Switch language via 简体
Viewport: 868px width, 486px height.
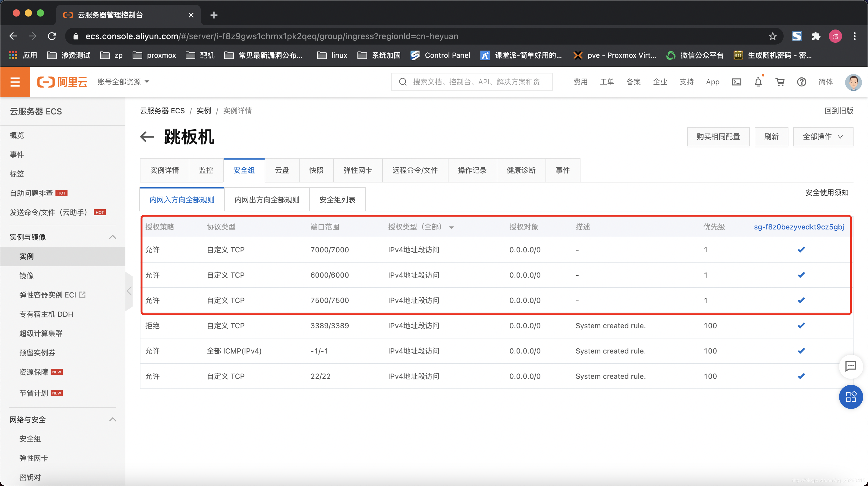[x=826, y=82]
